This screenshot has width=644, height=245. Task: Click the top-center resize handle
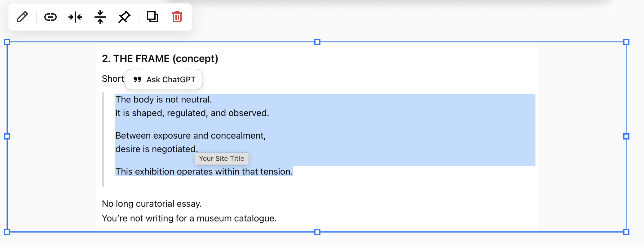tap(317, 42)
